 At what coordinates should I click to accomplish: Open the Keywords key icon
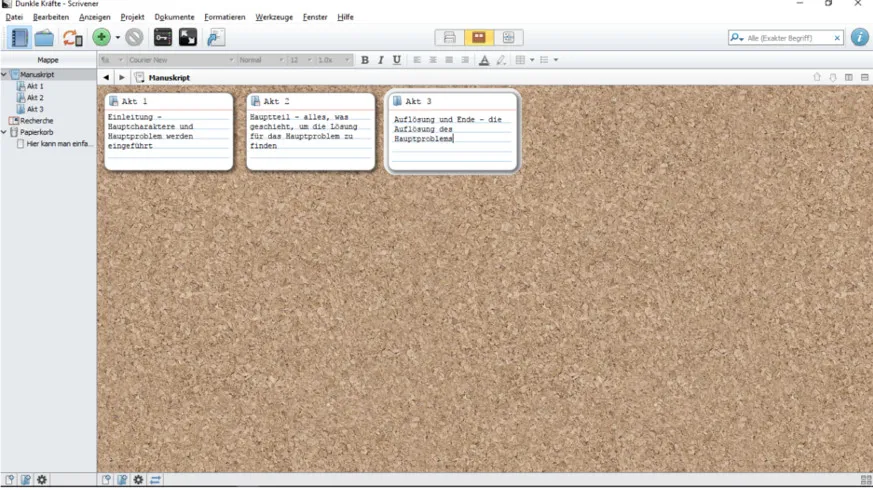[x=163, y=37]
